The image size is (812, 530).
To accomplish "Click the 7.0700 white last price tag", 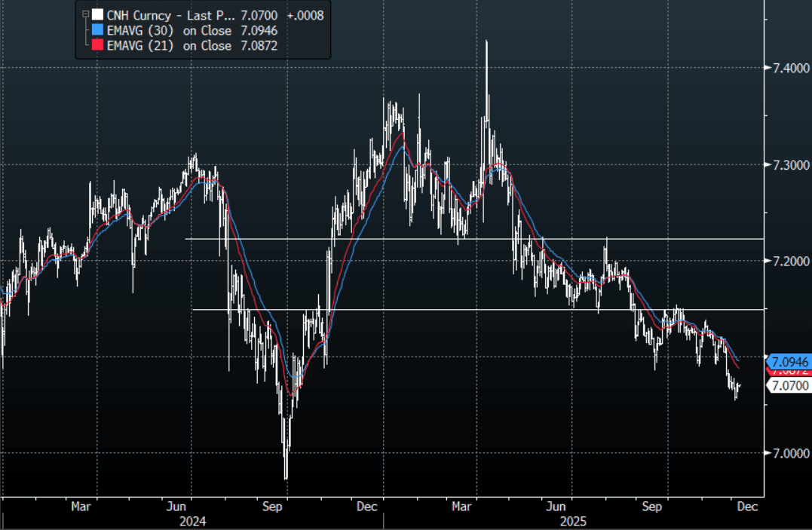I will (x=788, y=386).
